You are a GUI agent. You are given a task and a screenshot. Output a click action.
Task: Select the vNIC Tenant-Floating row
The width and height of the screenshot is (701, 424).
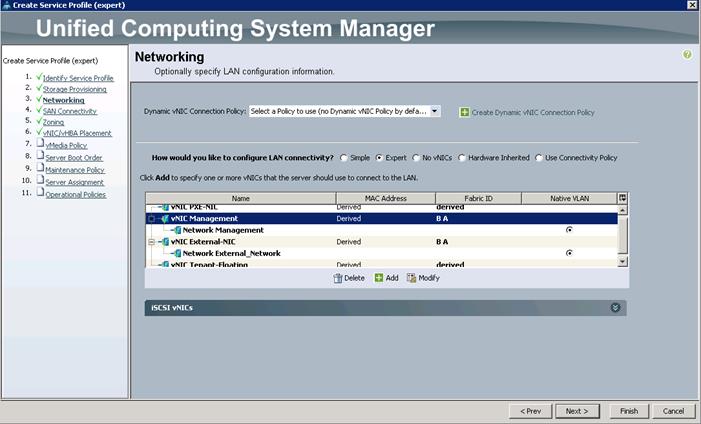[382, 264]
